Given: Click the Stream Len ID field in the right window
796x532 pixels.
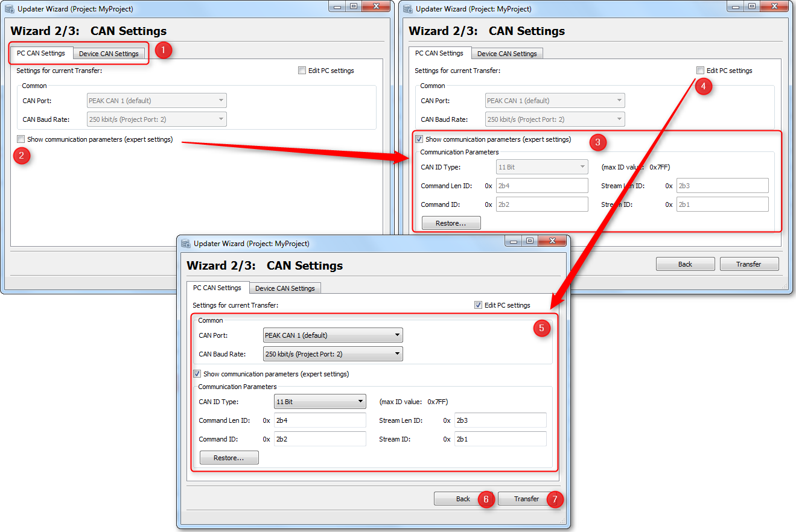Looking at the screenshot, I should pos(722,185).
